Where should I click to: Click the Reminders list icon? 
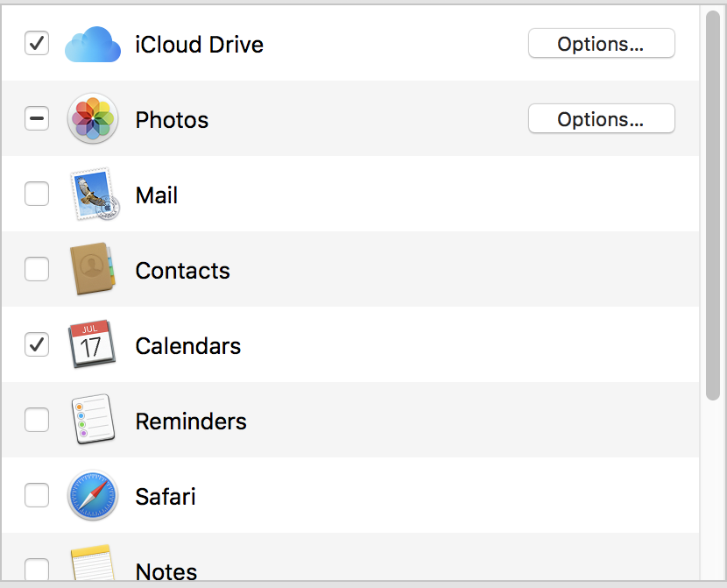click(93, 419)
